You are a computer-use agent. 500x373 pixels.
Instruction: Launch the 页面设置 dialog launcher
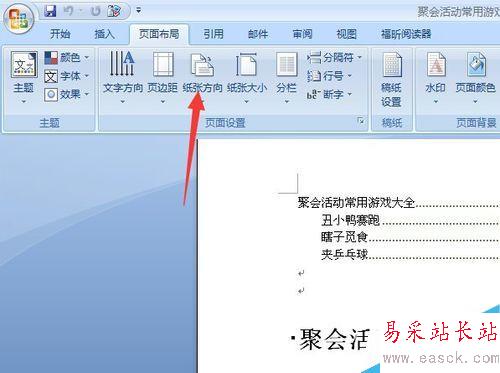click(x=361, y=121)
